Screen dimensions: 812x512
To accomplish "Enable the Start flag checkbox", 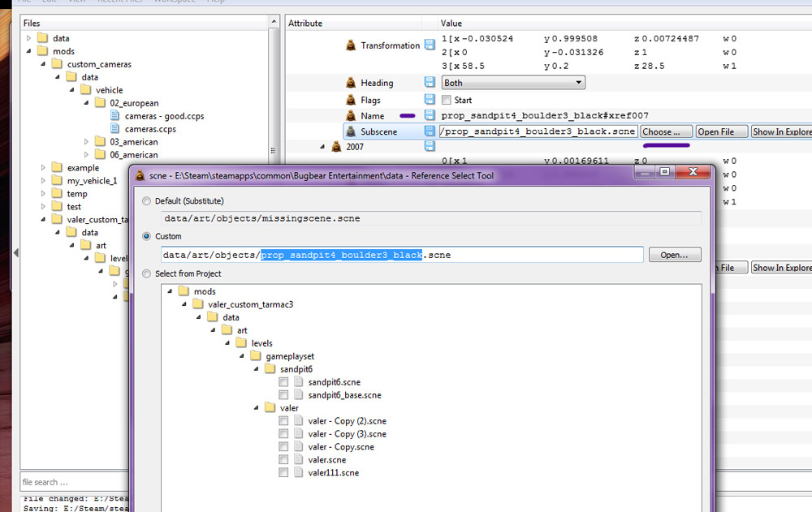I will (x=446, y=100).
